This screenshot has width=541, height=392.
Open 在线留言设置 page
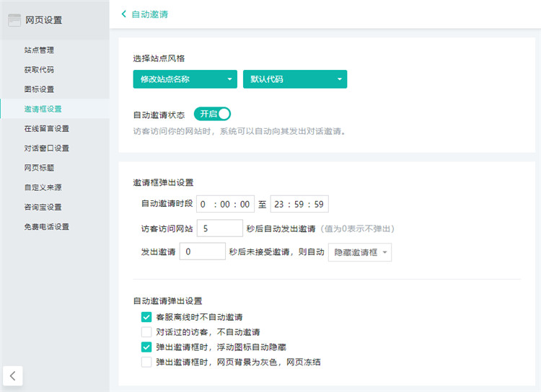[x=46, y=129]
